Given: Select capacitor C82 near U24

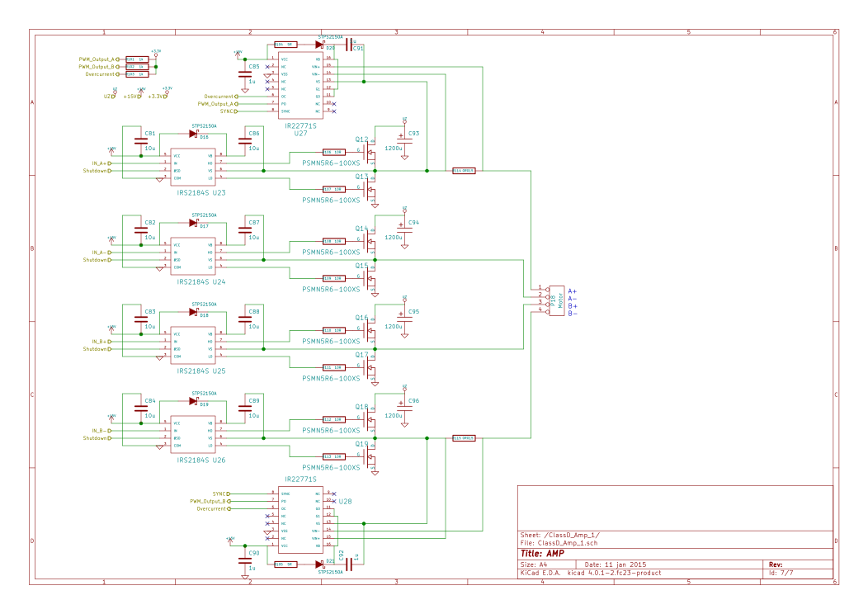Looking at the screenshot, I should pyautogui.click(x=141, y=229).
